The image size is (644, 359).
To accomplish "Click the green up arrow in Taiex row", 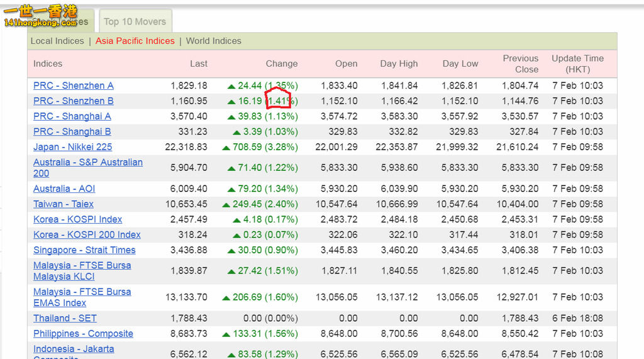I will [x=226, y=205].
